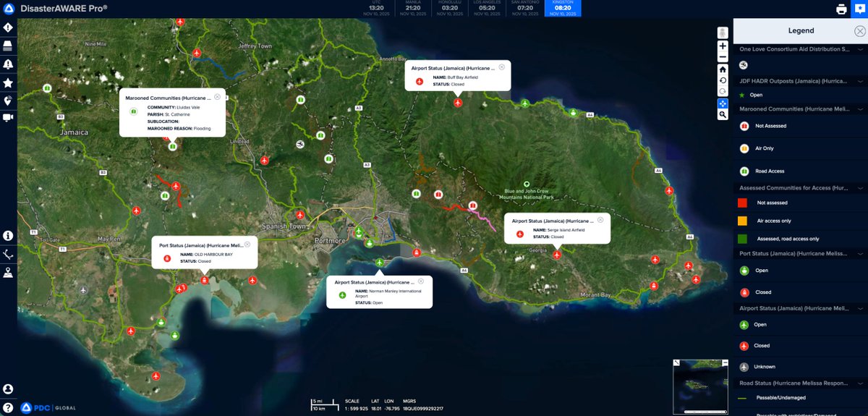Zoom out on the map
The image size is (868, 416).
point(723,56)
